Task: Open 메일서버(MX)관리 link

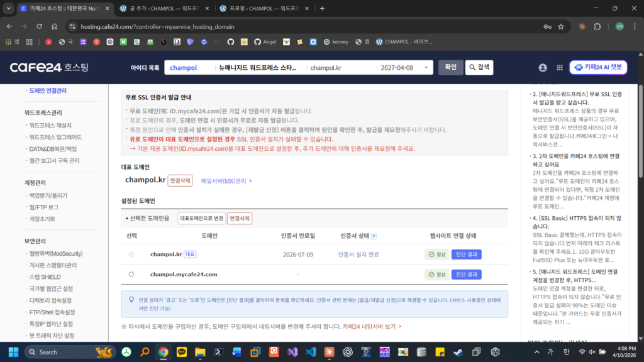Action: point(226,181)
